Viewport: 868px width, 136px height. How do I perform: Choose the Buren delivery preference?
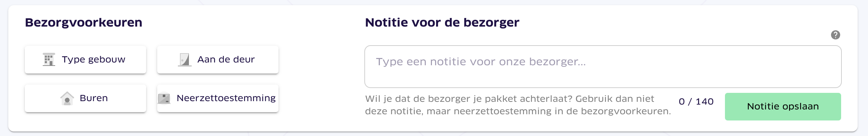(85, 98)
